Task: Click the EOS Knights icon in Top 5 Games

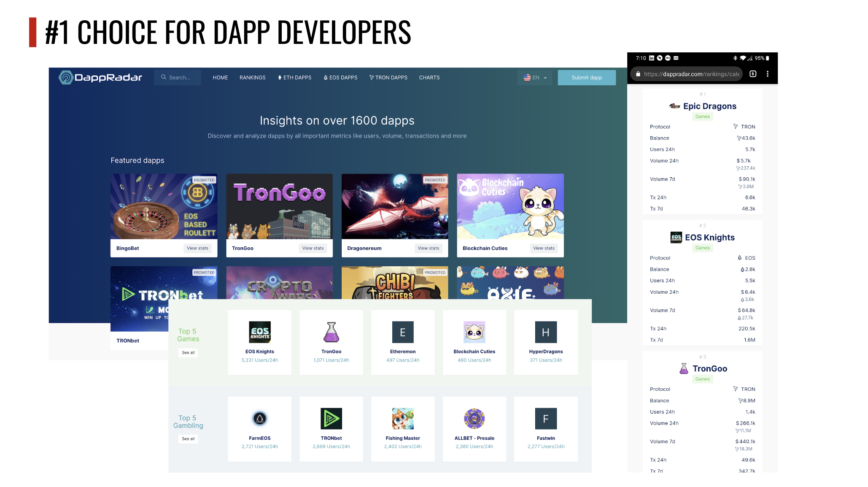Action: pyautogui.click(x=260, y=332)
